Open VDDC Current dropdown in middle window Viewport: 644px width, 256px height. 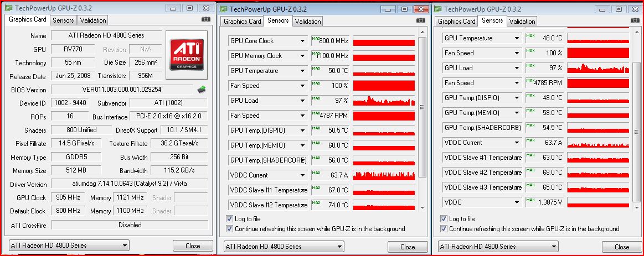click(303, 175)
